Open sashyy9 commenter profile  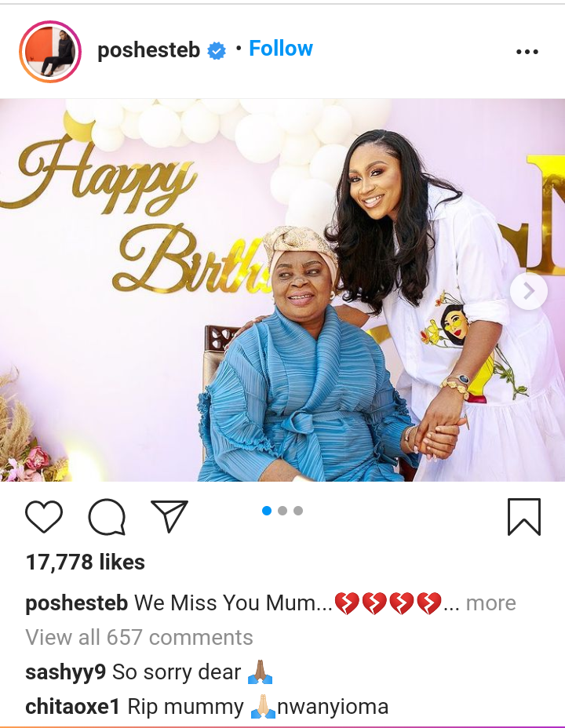tap(65, 672)
